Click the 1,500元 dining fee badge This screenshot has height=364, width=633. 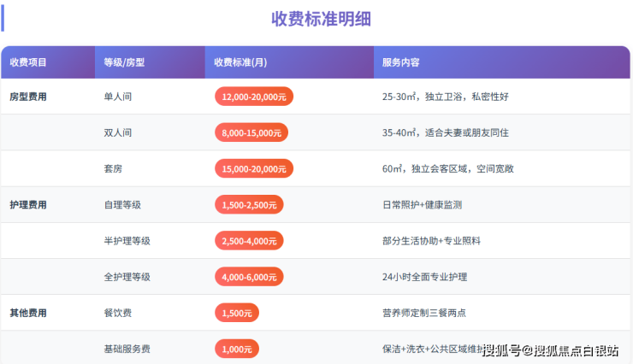click(x=236, y=314)
